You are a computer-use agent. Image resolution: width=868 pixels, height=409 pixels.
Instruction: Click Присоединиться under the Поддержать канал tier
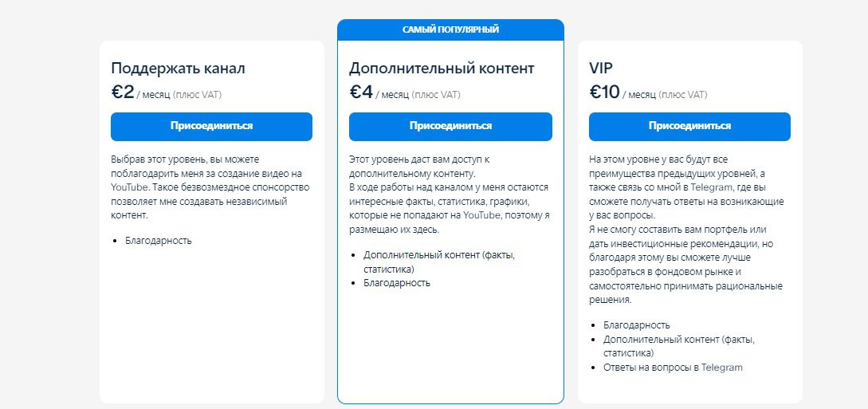coord(211,126)
